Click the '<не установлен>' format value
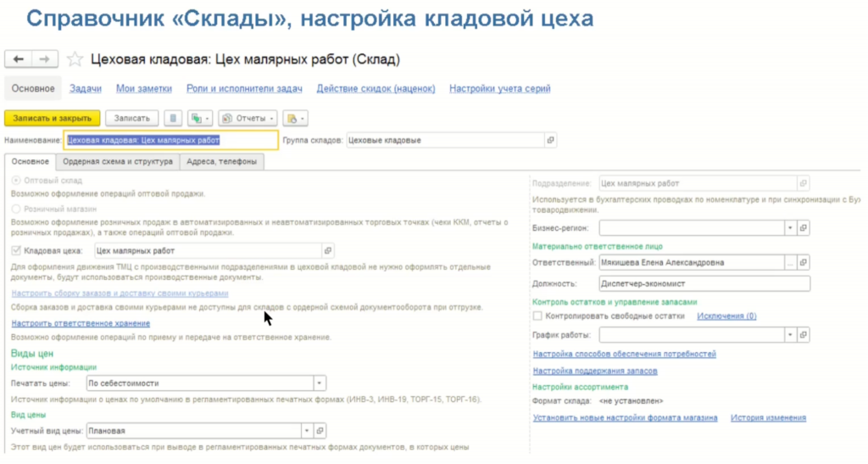The image size is (868, 464). tap(631, 401)
